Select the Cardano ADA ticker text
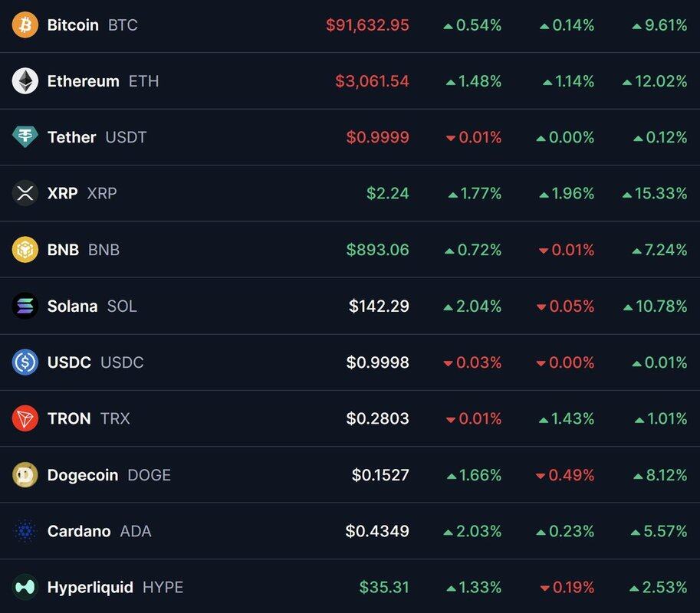700x613 pixels. [x=136, y=531]
